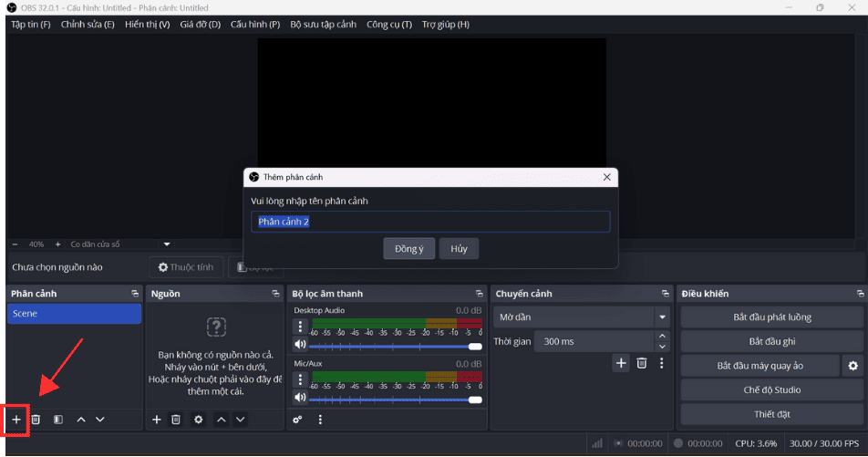Screen dimensions: 868x457
Task: Adjust Desktop Audio volume slider
Action: (396, 347)
